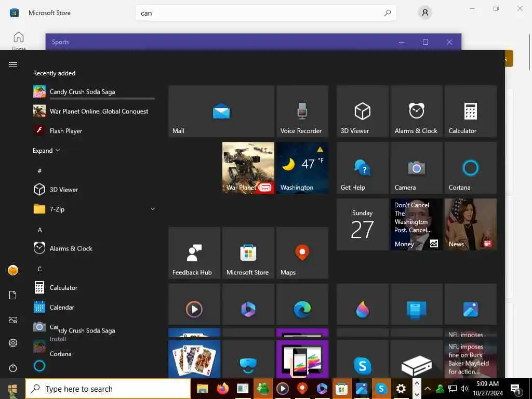Screen dimensions: 532x399
Task: Open the War Planet game tile
Action: coord(248,168)
